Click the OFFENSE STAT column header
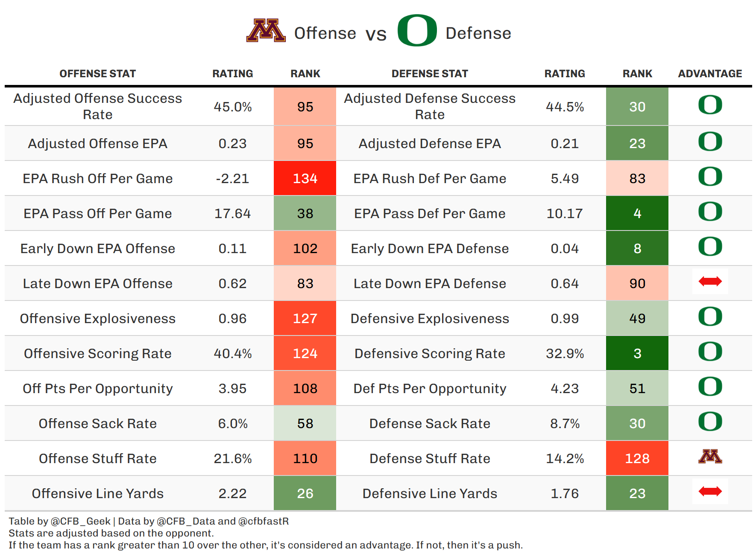The height and width of the screenshot is (560, 756). pyautogui.click(x=97, y=74)
